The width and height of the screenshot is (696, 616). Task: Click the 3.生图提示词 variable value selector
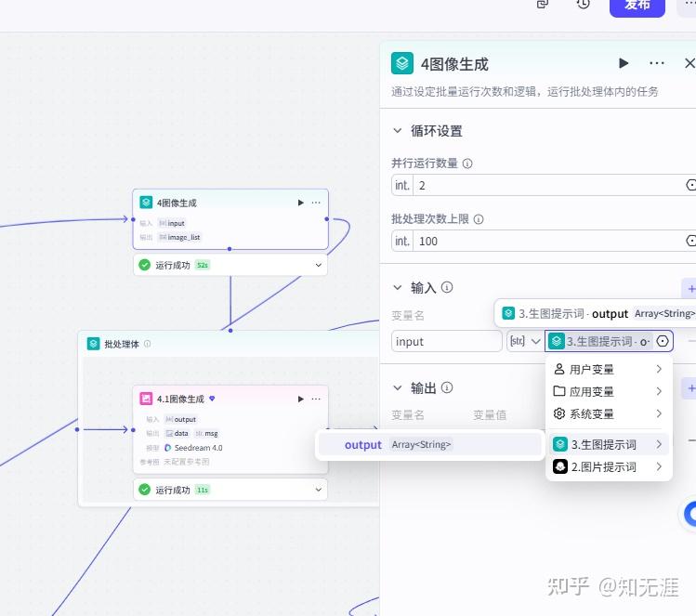pyautogui.click(x=600, y=341)
